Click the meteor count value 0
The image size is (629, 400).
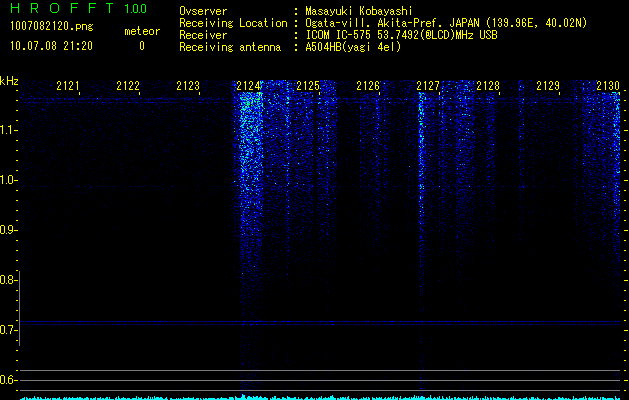click(x=142, y=46)
